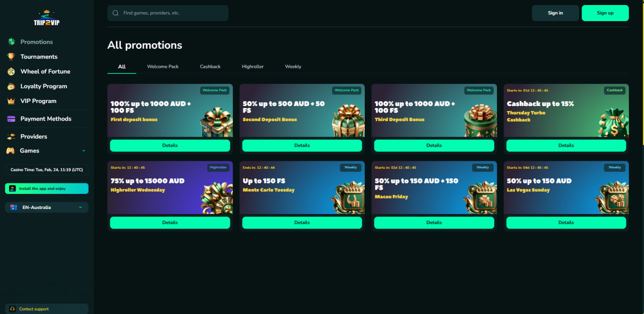This screenshot has height=314, width=644.
Task: Click the Sign in button
Action: coord(555,13)
